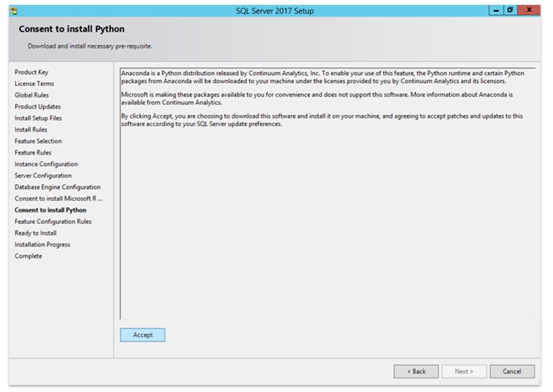The width and height of the screenshot is (553, 392).
Task: Select the Ready to Install step
Action: point(35,233)
